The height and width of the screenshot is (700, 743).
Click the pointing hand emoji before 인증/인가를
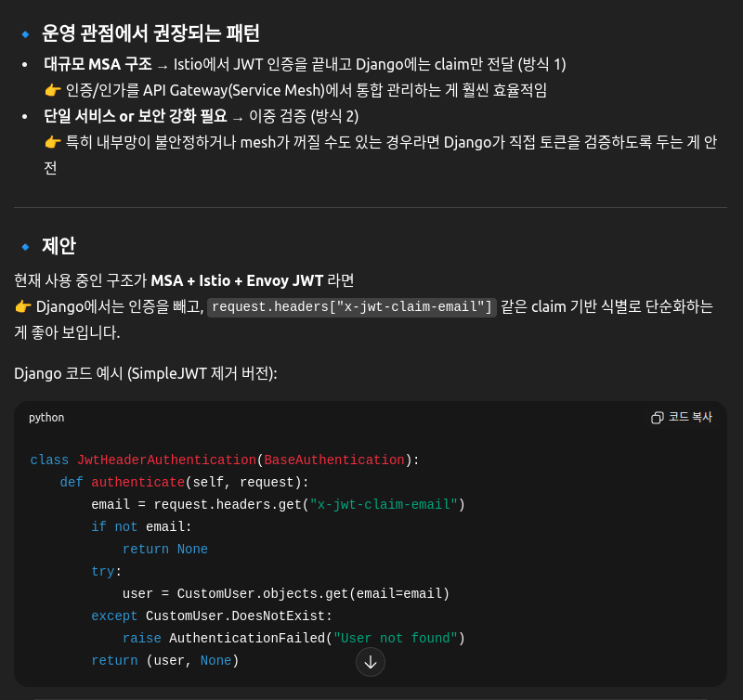pyautogui.click(x=53, y=90)
